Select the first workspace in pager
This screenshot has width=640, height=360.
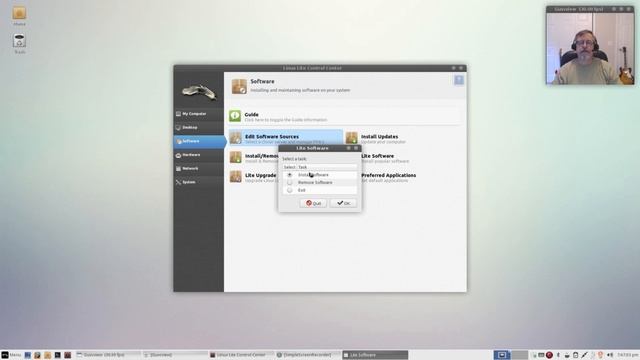[502, 355]
